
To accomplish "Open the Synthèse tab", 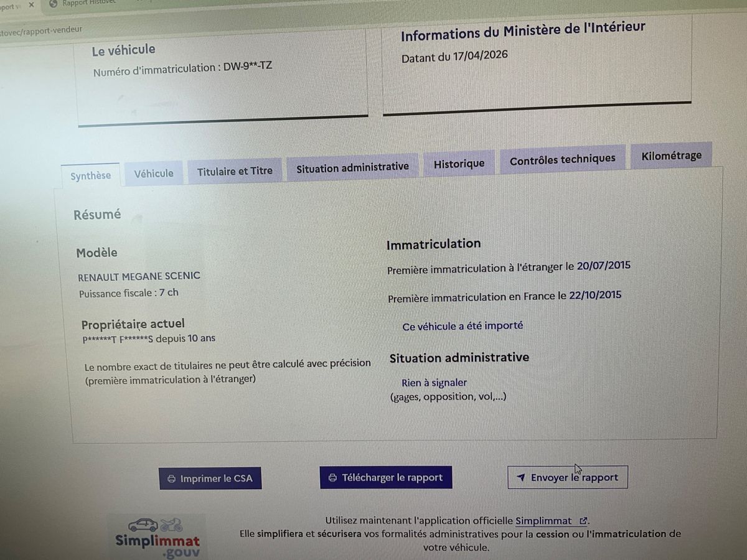I will coord(91,176).
